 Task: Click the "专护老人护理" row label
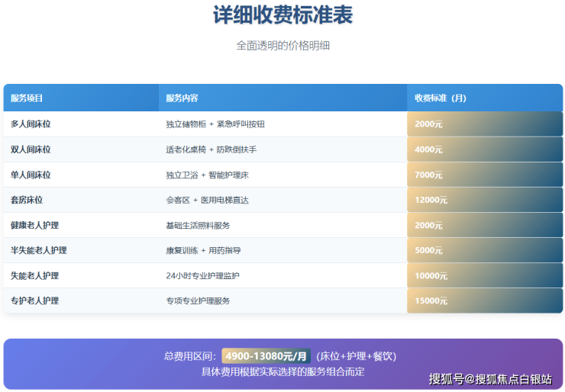[34, 300]
